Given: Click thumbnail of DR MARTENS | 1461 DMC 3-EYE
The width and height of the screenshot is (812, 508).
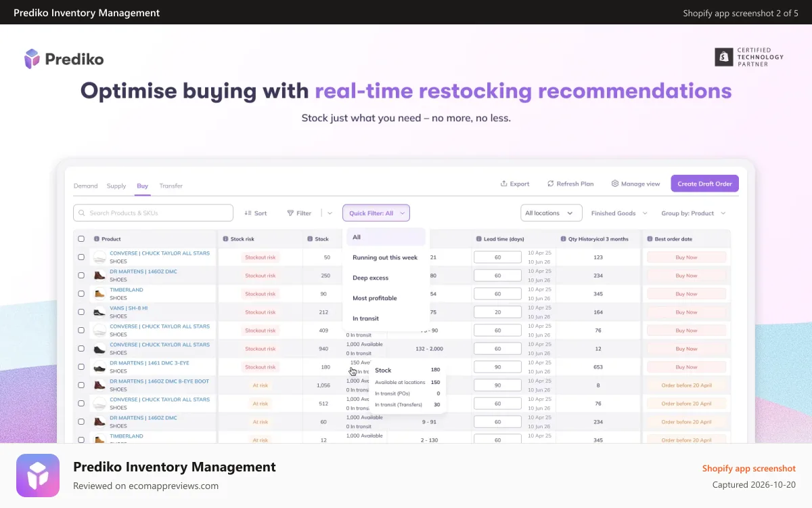Looking at the screenshot, I should pyautogui.click(x=99, y=367).
